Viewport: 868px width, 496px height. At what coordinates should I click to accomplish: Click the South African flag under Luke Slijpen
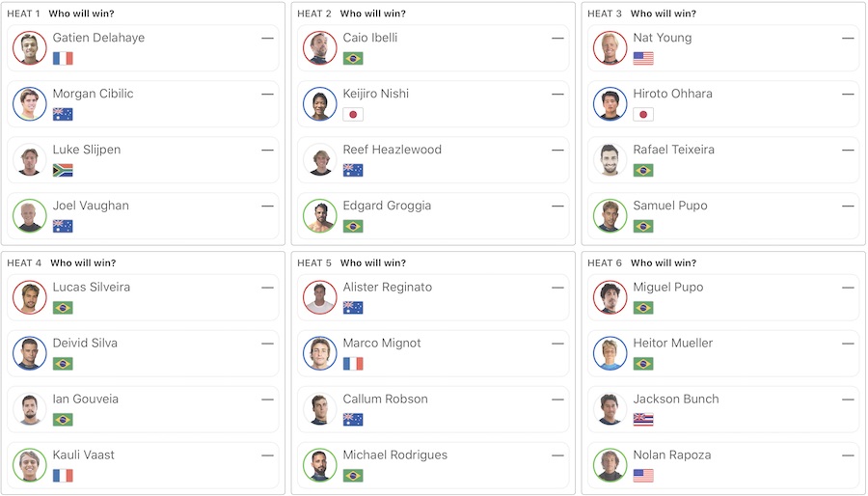pos(63,171)
